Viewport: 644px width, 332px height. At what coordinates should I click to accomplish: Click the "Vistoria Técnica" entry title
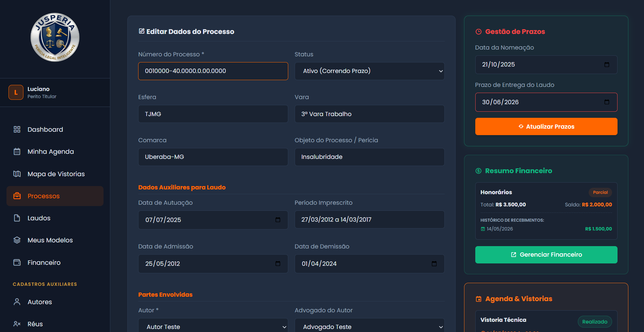tap(503, 320)
